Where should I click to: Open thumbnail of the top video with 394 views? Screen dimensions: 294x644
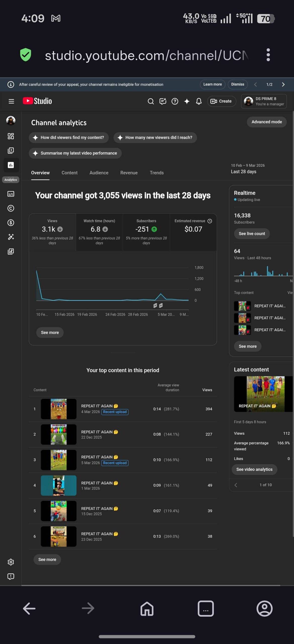pyautogui.click(x=59, y=409)
